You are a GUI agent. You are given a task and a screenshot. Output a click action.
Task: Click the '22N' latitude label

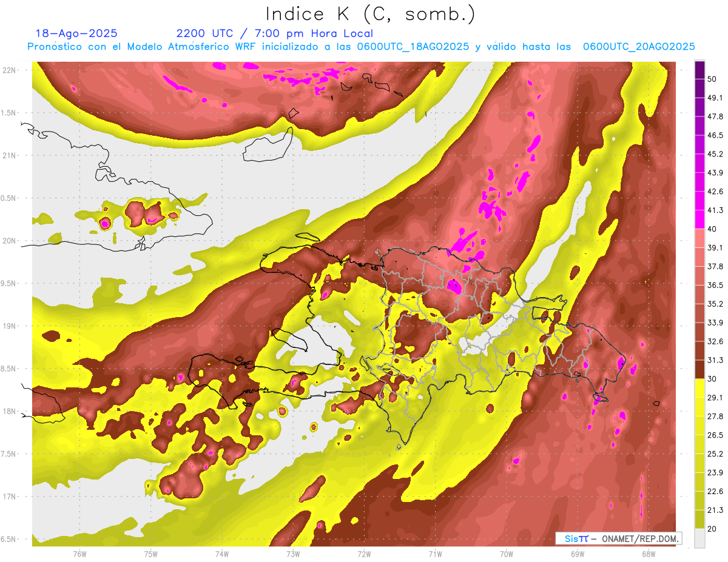click(10, 70)
